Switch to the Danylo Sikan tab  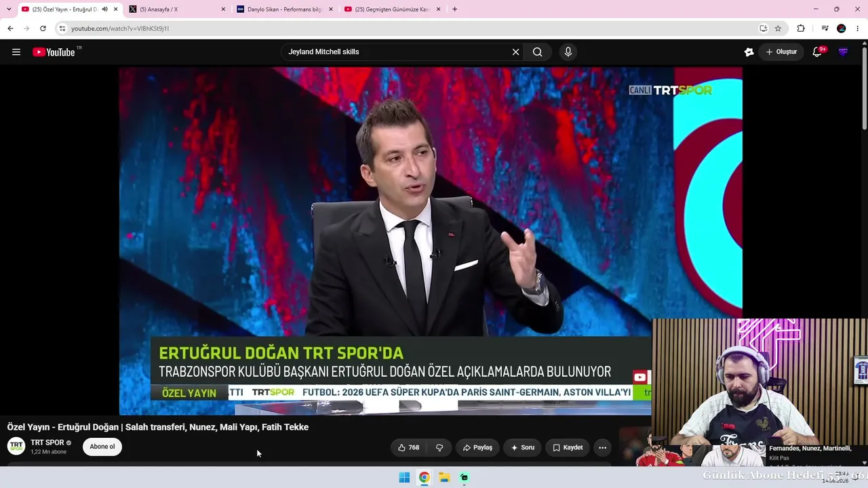point(285,9)
